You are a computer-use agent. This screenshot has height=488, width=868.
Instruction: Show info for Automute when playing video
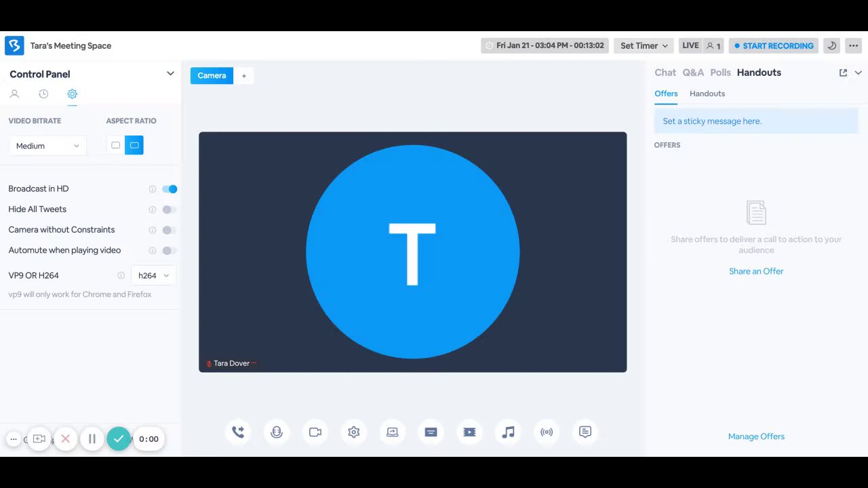pyautogui.click(x=153, y=251)
